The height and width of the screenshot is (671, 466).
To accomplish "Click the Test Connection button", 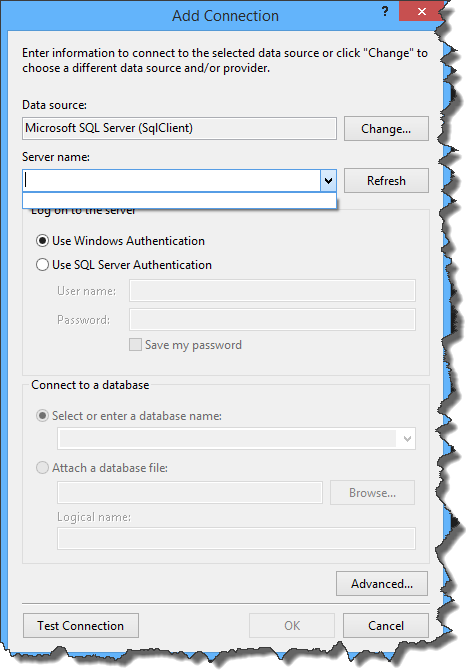I will pos(80,626).
